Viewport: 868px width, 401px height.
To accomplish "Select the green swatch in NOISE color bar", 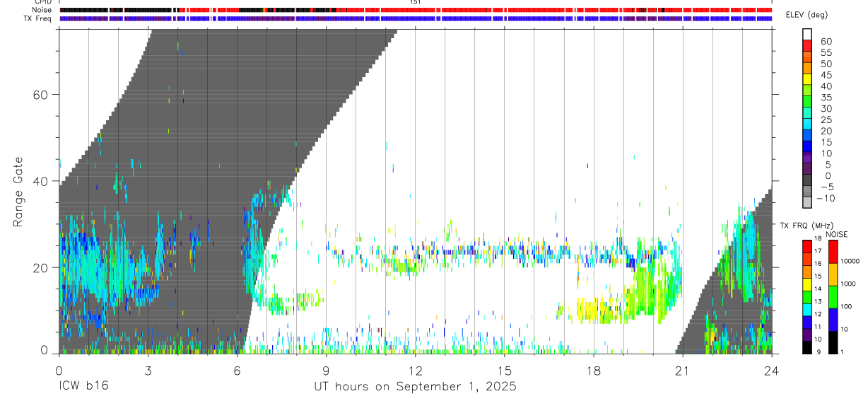I will click(x=832, y=297).
